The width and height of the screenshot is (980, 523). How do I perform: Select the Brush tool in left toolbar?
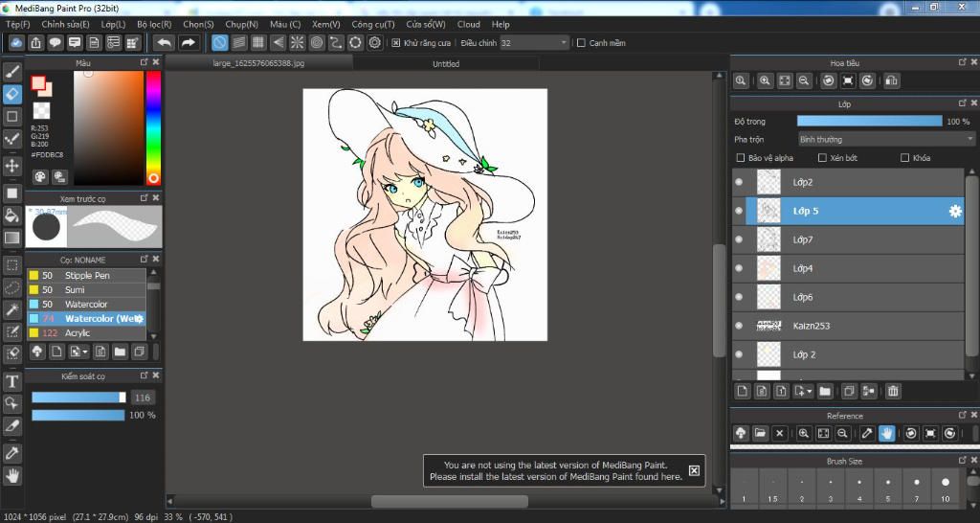(11, 72)
